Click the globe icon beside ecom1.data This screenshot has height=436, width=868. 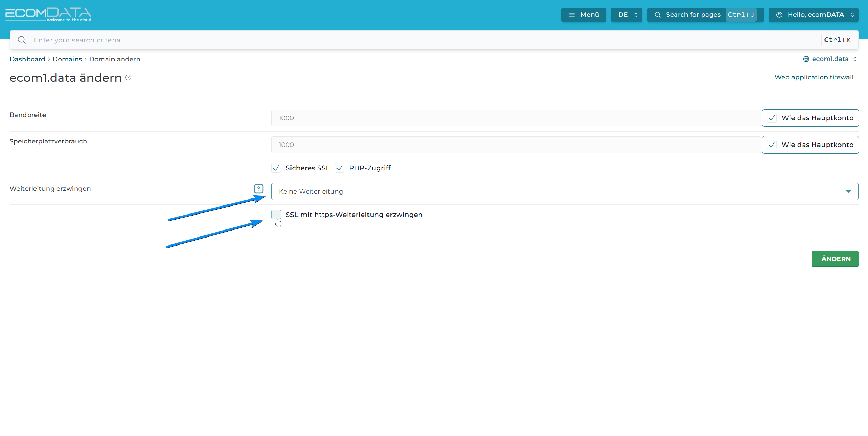[x=806, y=59]
